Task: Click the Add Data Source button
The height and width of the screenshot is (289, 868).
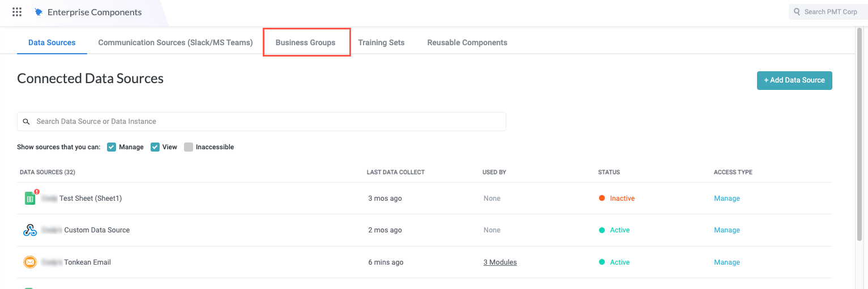Action: 794,80
